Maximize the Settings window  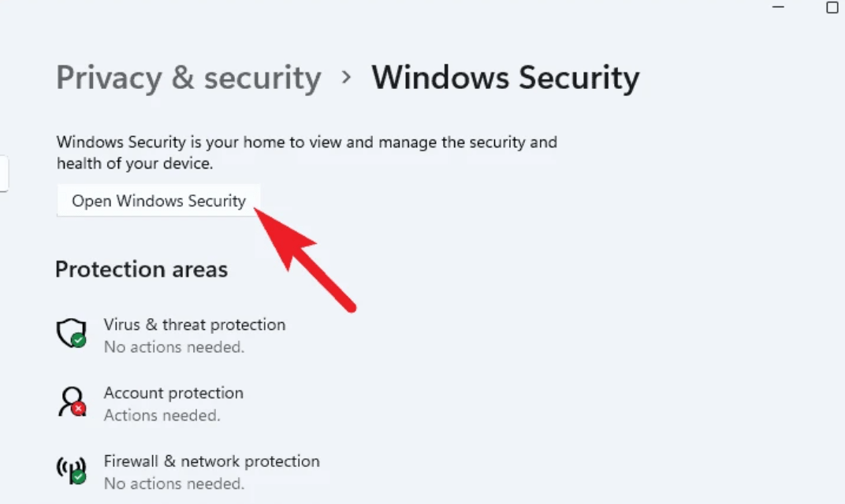832,8
